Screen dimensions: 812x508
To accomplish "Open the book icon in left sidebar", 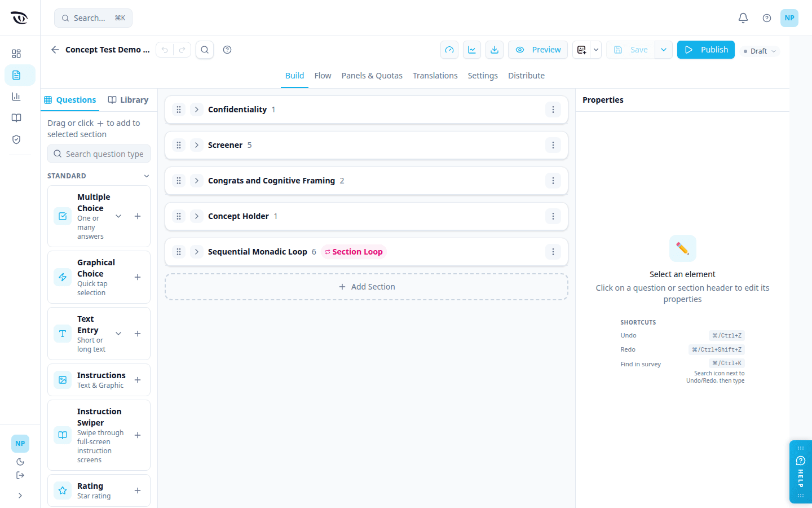I will tap(16, 118).
